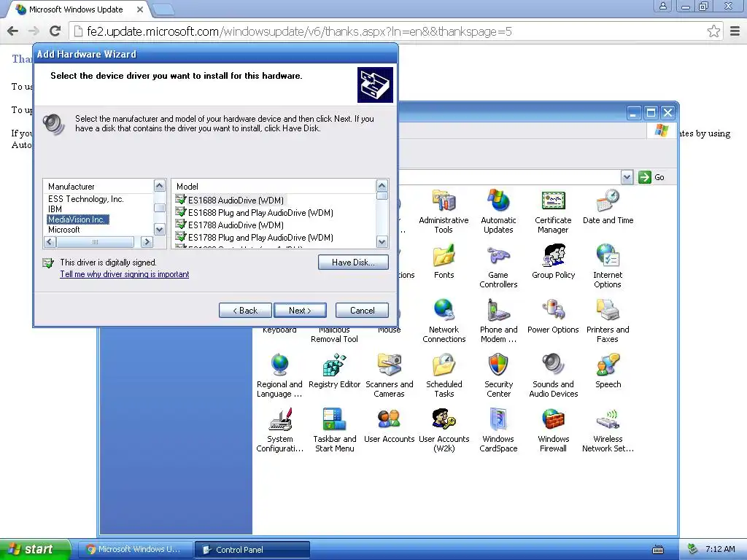Click Manufacturer list scroll up arrow
The width and height of the screenshot is (747, 560).
pos(160,186)
